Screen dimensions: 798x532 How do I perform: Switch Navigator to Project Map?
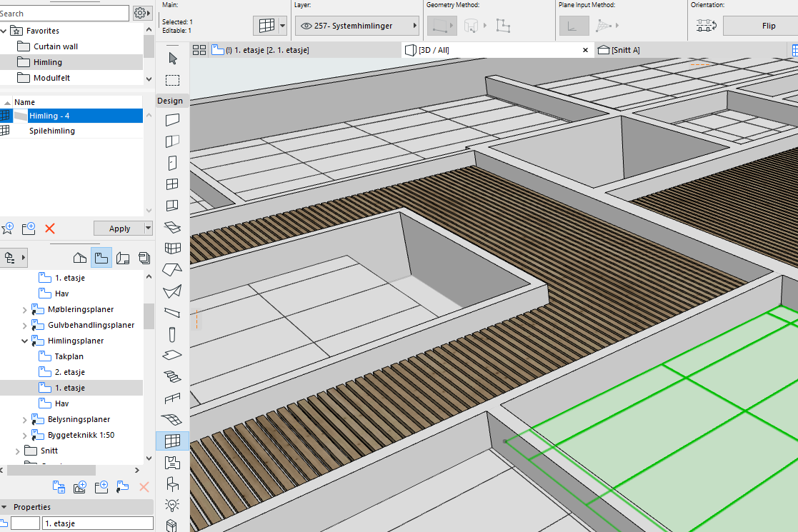(x=80, y=258)
